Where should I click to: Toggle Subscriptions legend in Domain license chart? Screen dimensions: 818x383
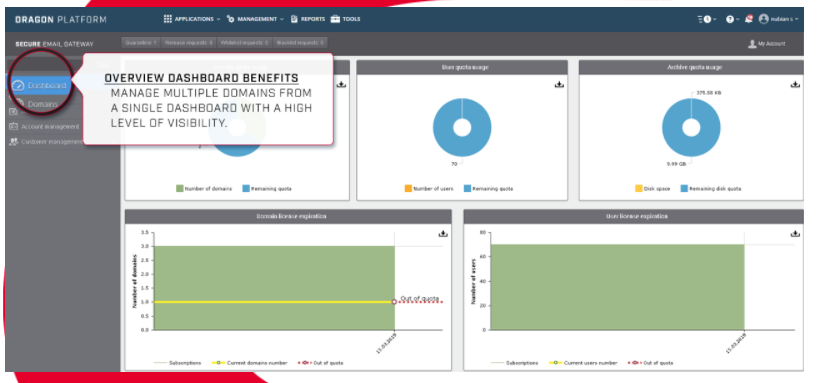point(177,363)
